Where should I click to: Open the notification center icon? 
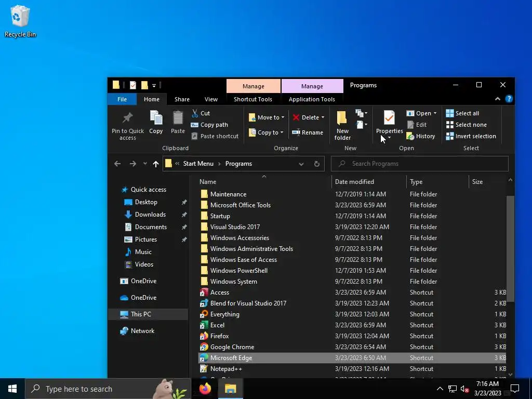pos(515,389)
